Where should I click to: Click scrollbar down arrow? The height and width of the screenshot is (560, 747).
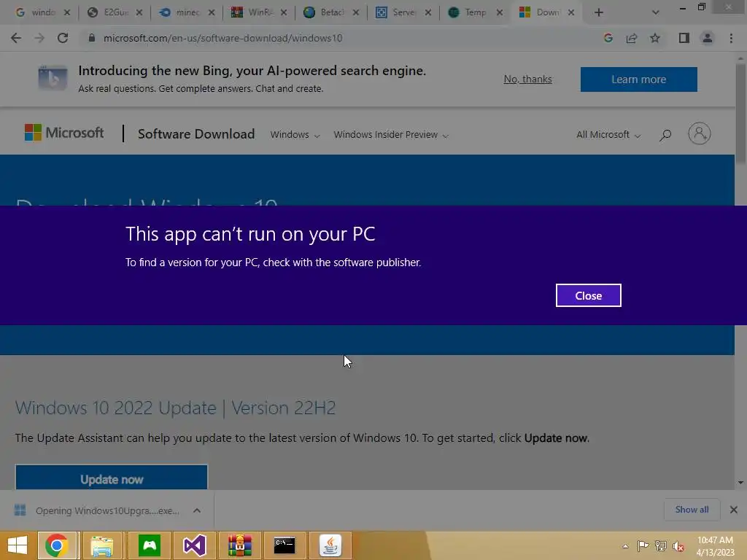click(740, 483)
